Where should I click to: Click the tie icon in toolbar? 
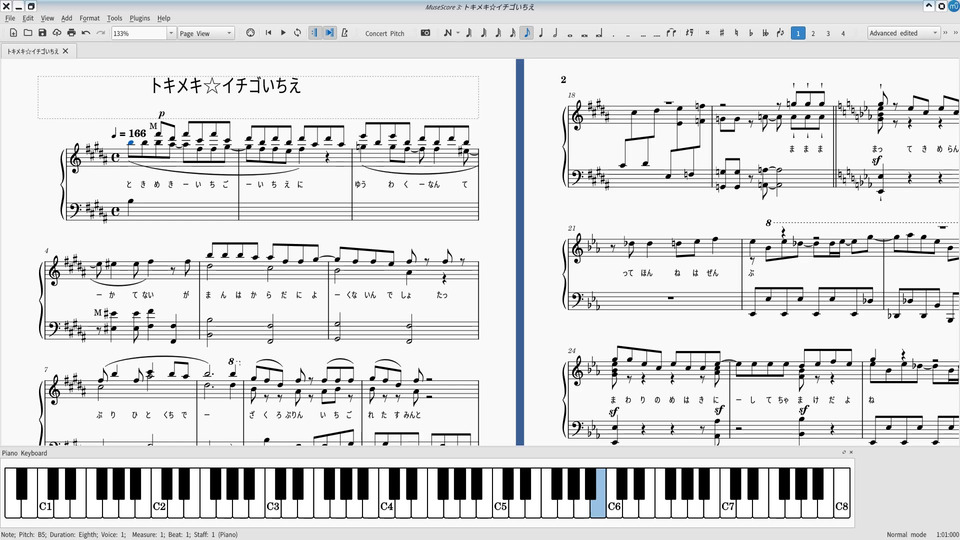[x=672, y=33]
